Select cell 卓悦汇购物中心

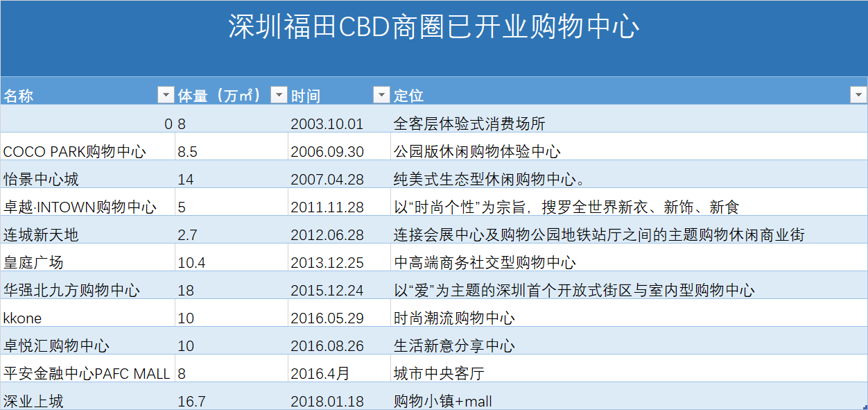pos(88,341)
